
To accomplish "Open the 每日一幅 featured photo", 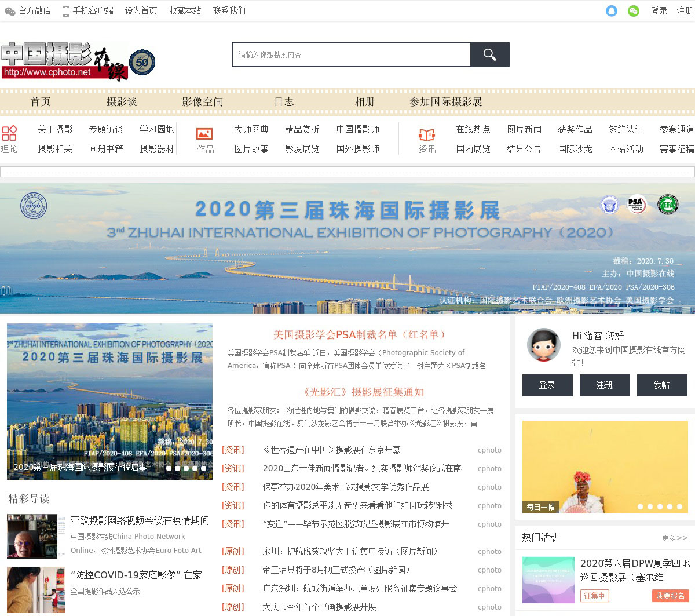I will (605, 466).
